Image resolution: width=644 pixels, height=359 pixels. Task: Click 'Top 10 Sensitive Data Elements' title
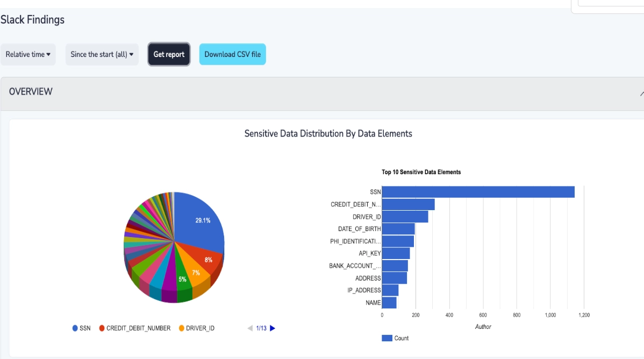(x=421, y=172)
